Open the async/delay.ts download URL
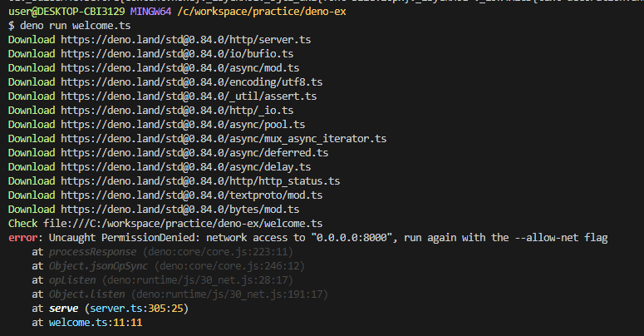Screen dimensions: 644x336 (185, 166)
